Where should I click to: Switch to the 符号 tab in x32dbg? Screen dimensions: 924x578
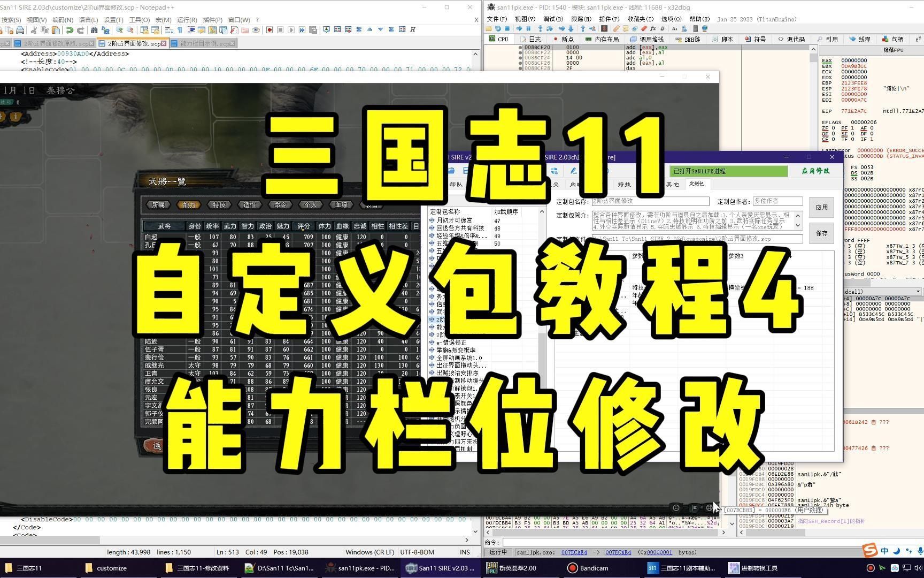click(756, 39)
